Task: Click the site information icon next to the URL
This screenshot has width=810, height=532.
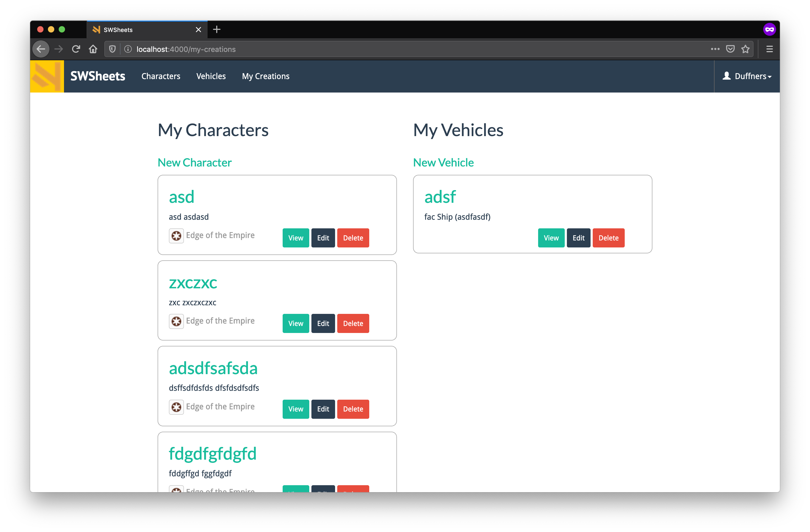Action: 128,49
